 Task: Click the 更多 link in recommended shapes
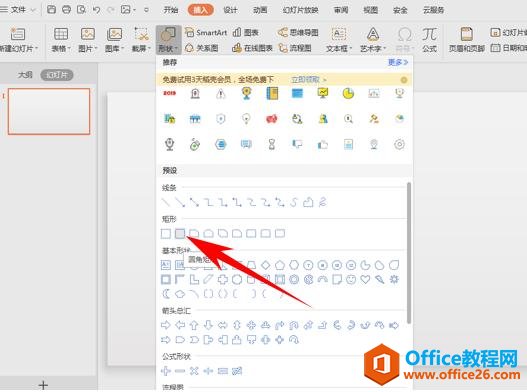click(398, 62)
